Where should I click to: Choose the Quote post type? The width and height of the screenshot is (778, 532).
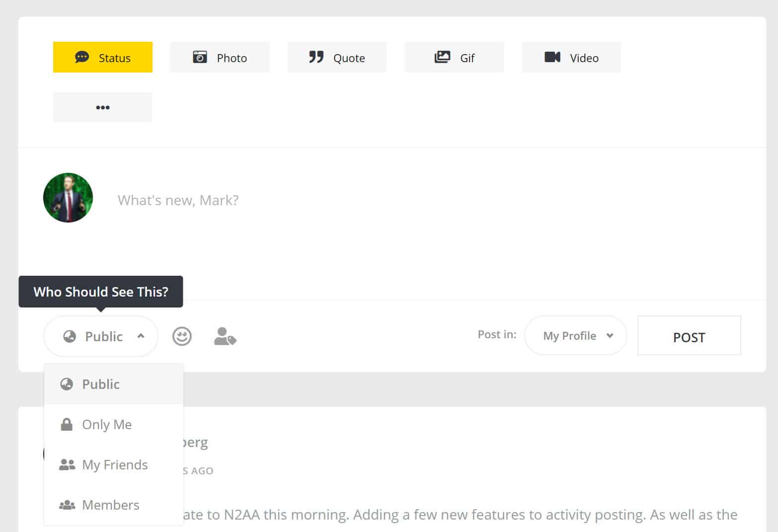(x=337, y=57)
